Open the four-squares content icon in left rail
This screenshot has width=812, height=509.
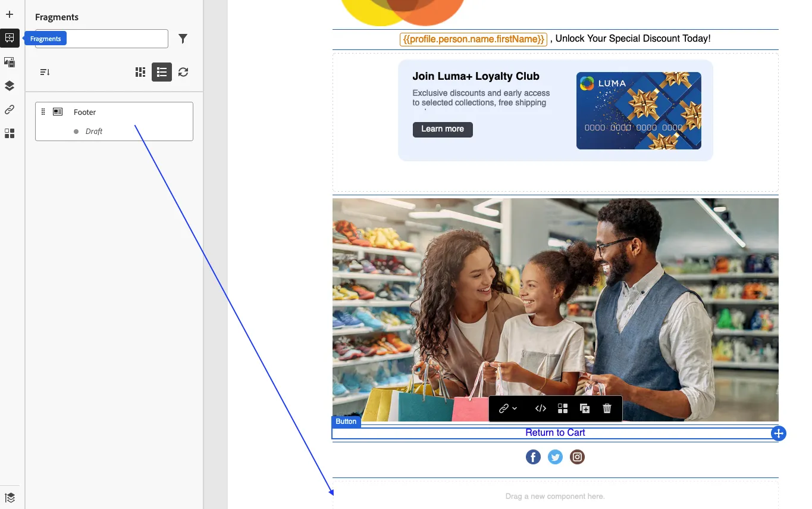tap(10, 133)
